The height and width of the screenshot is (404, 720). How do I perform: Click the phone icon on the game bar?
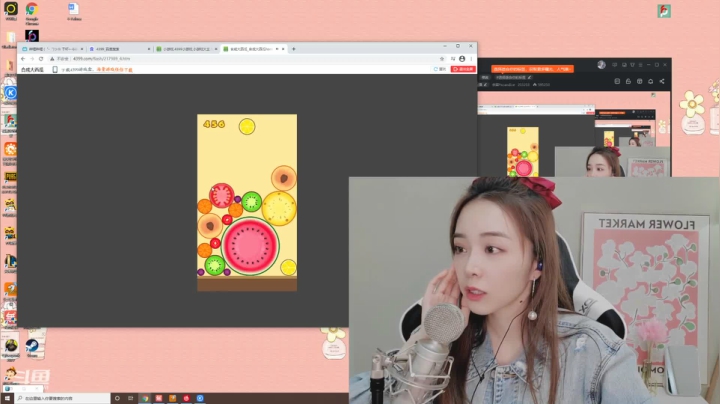(x=55, y=69)
